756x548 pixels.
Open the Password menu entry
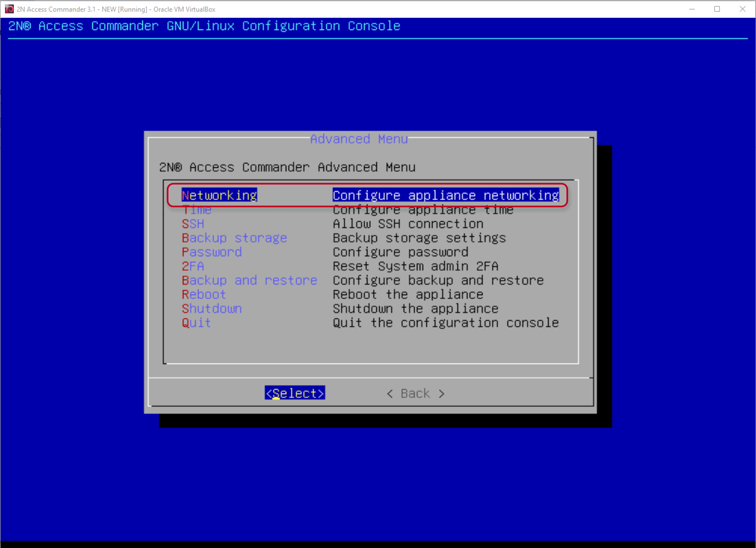212,252
